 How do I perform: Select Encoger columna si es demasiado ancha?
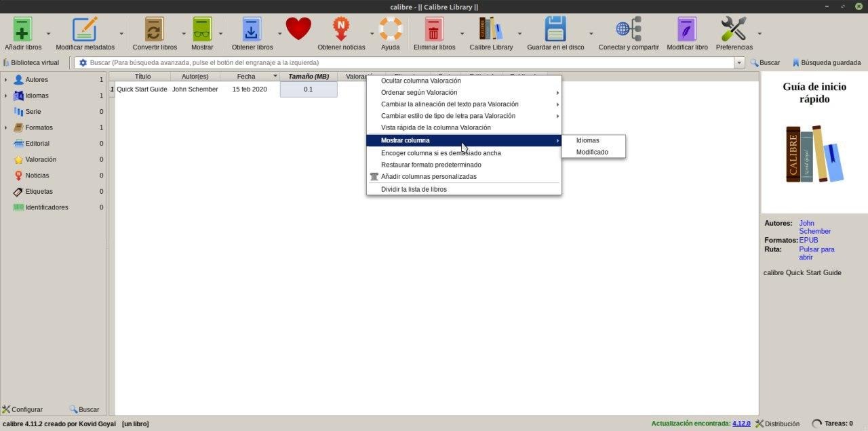tap(464, 152)
